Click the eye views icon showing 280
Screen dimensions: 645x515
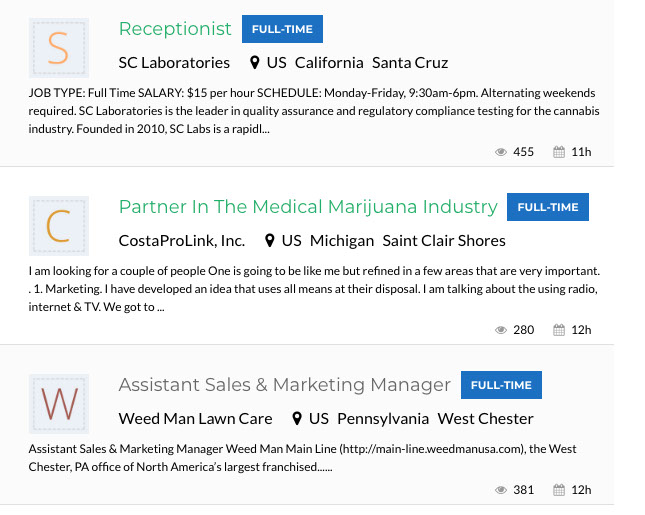501,330
